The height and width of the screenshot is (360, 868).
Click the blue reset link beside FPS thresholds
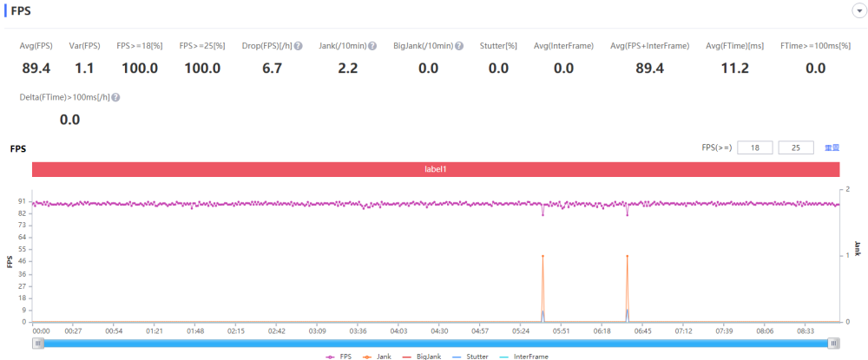[x=832, y=147]
